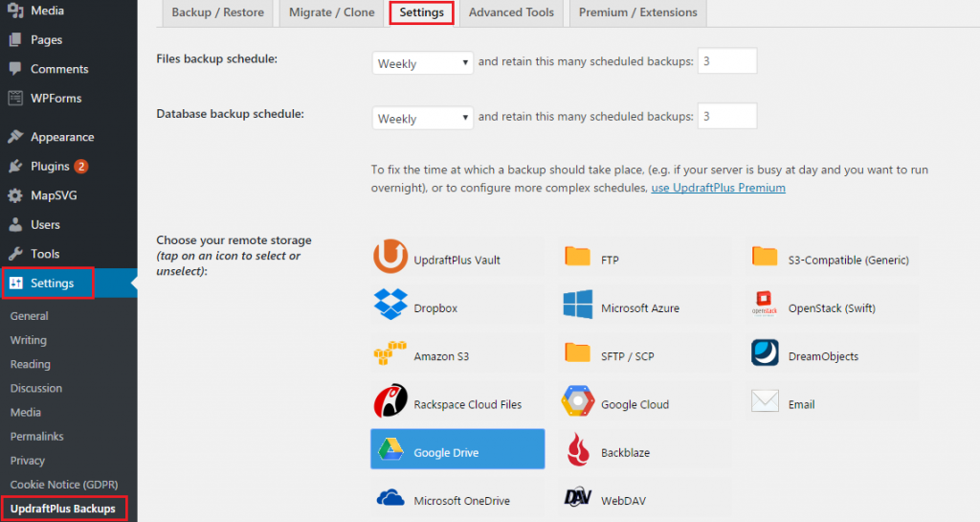
Task: Select the Backblaze flame icon
Action: (577, 449)
